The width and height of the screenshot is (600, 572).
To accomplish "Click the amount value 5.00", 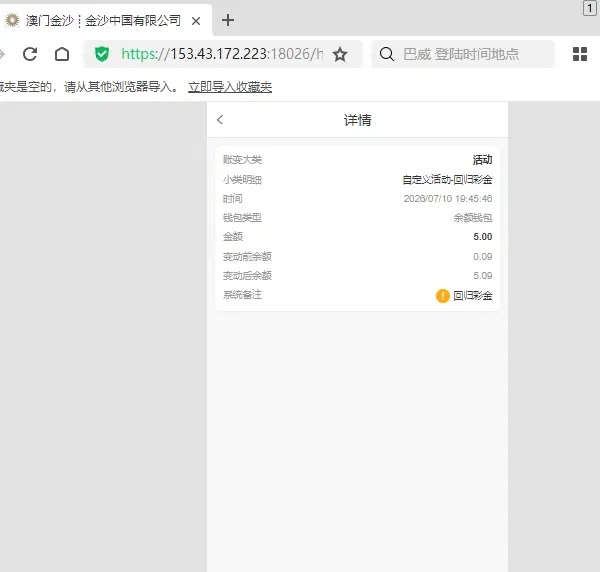I will click(483, 237).
